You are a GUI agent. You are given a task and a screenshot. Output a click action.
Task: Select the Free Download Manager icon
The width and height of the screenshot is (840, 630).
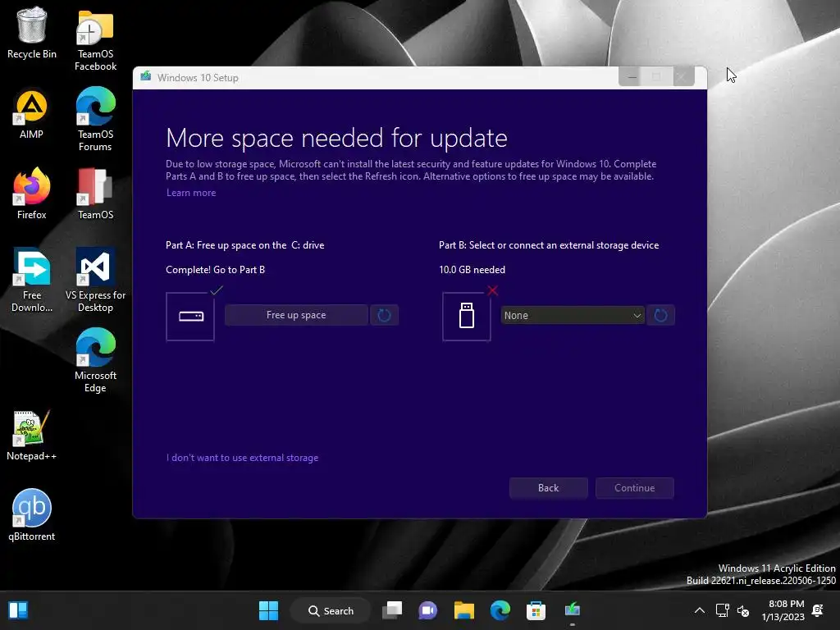pyautogui.click(x=32, y=281)
